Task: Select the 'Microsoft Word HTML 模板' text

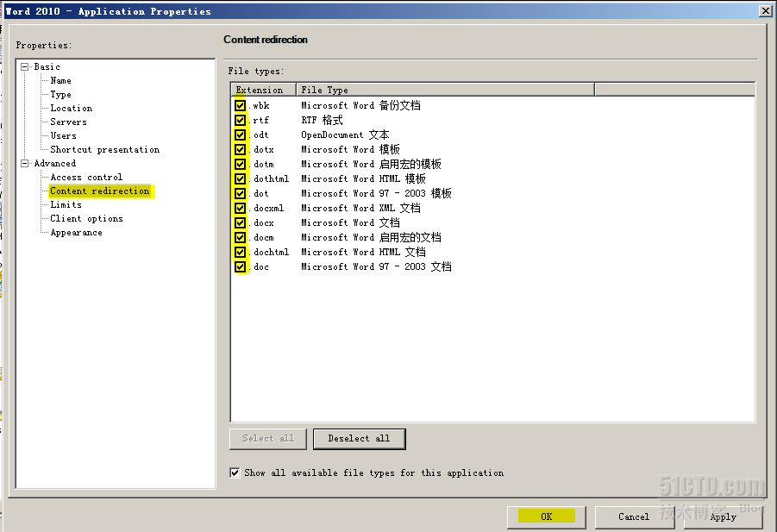Action: (x=363, y=178)
